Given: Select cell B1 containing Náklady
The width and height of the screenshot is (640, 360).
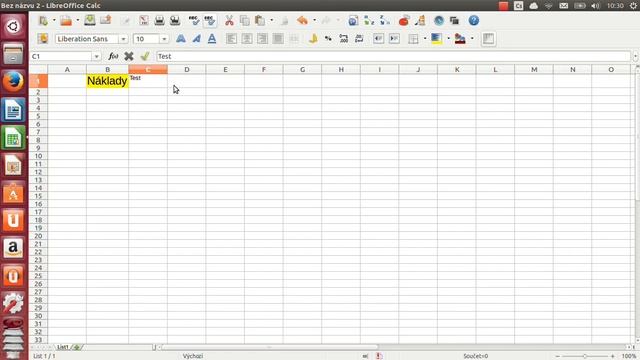Looking at the screenshot, I should 107,81.
